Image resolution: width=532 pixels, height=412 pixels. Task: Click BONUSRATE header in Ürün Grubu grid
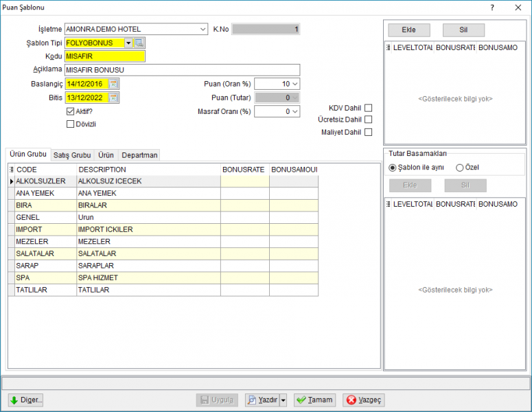point(245,170)
